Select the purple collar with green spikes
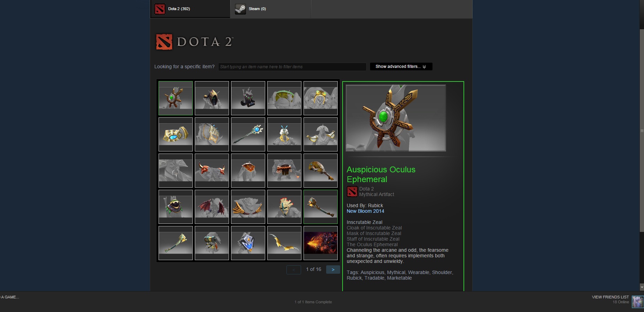This screenshot has width=644, height=312. (176, 207)
